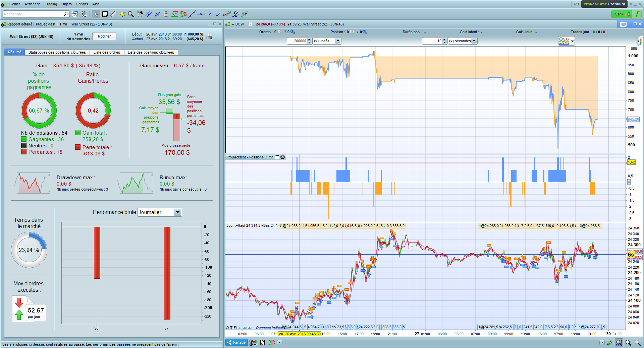This screenshot has width=644, height=348.
Task: Click the trash can delete tool
Action: point(166,14)
